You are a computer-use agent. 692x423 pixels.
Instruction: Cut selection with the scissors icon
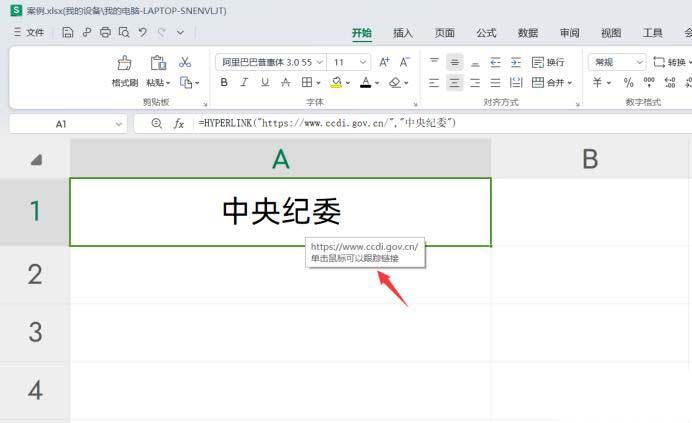(185, 62)
